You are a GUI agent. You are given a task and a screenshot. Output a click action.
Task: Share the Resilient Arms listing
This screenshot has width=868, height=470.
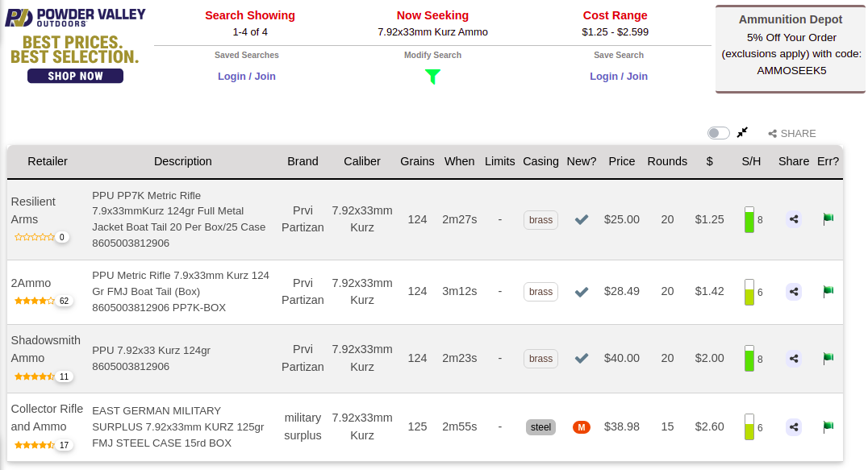pyautogui.click(x=794, y=219)
